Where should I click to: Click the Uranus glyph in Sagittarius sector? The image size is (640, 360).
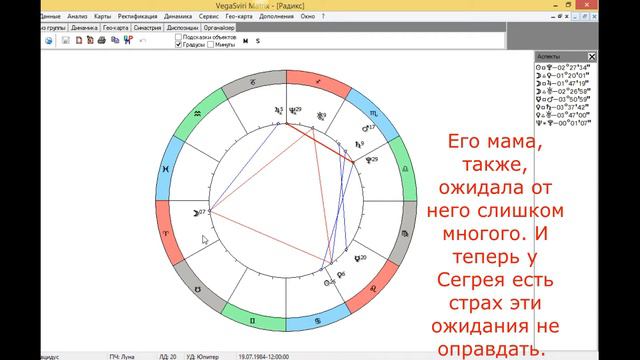pyautogui.click(x=320, y=116)
